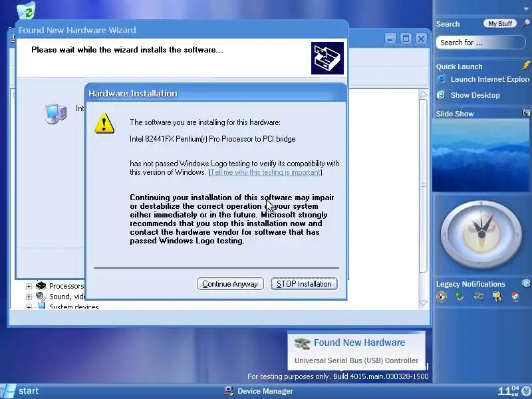Expand the Processors tree node
The image size is (532, 399).
click(x=29, y=286)
